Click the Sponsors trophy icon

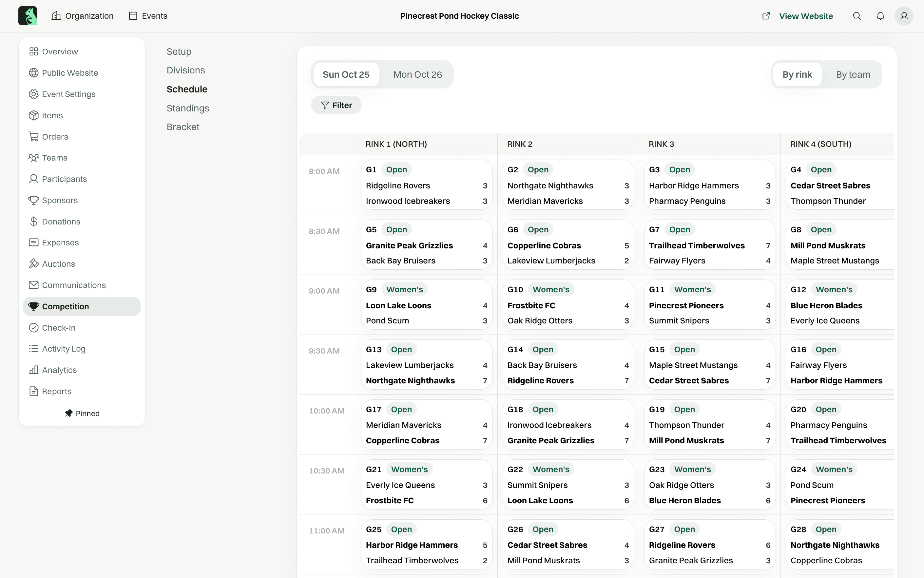pyautogui.click(x=34, y=200)
